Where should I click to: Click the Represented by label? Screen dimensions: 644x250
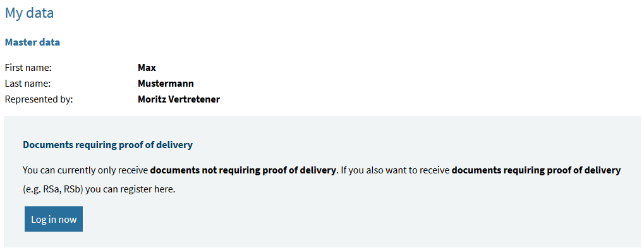click(39, 99)
